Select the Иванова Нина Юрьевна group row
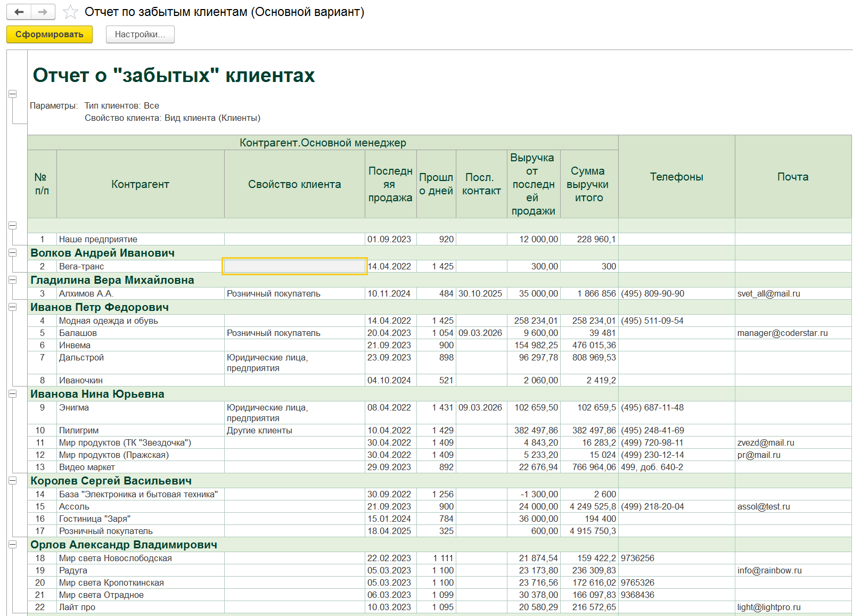 [323, 394]
